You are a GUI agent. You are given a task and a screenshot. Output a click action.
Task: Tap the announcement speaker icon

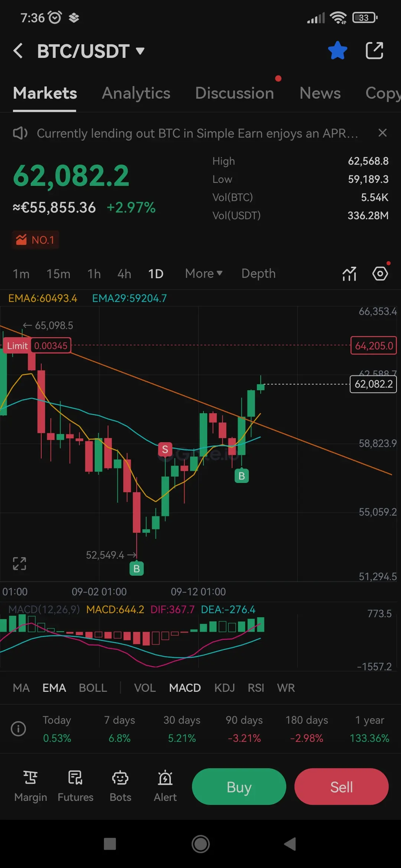(x=20, y=133)
